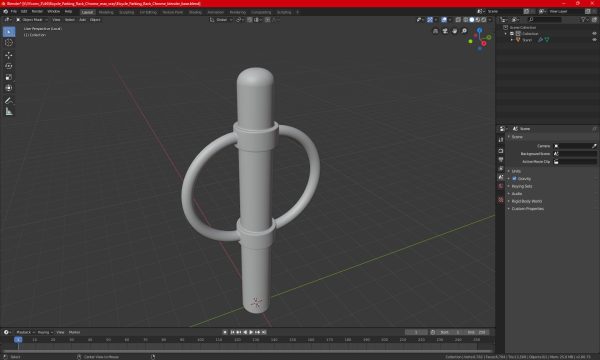Switch to solid viewport shading

click(x=472, y=20)
